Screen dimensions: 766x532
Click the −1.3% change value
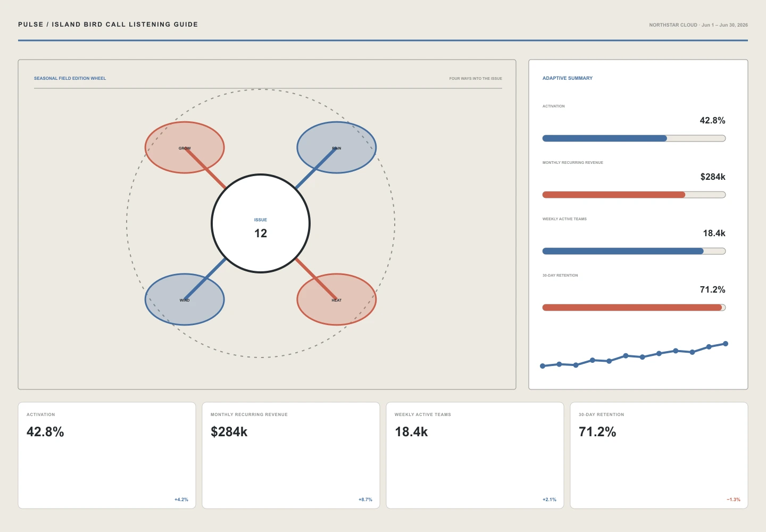[734, 500]
